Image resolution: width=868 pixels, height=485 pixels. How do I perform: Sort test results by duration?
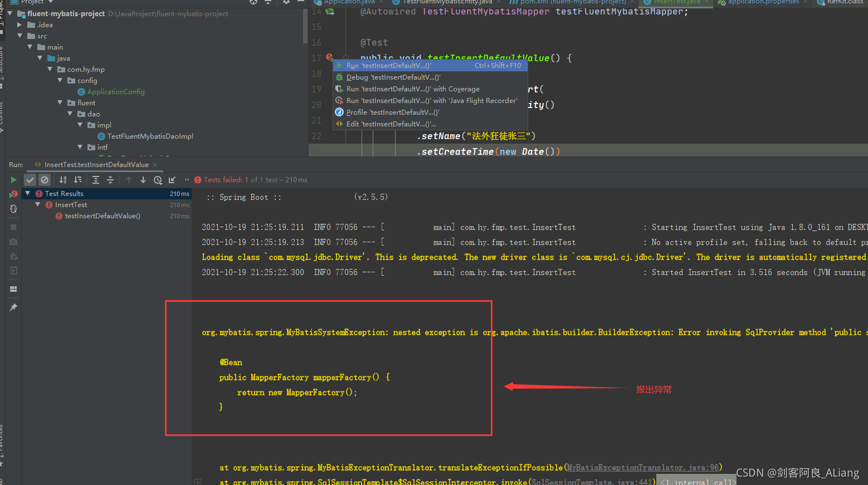[x=78, y=180]
